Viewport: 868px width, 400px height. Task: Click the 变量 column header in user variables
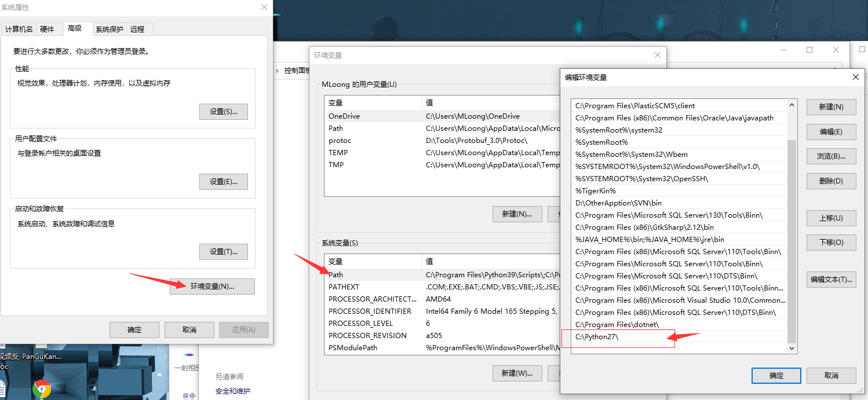click(374, 102)
